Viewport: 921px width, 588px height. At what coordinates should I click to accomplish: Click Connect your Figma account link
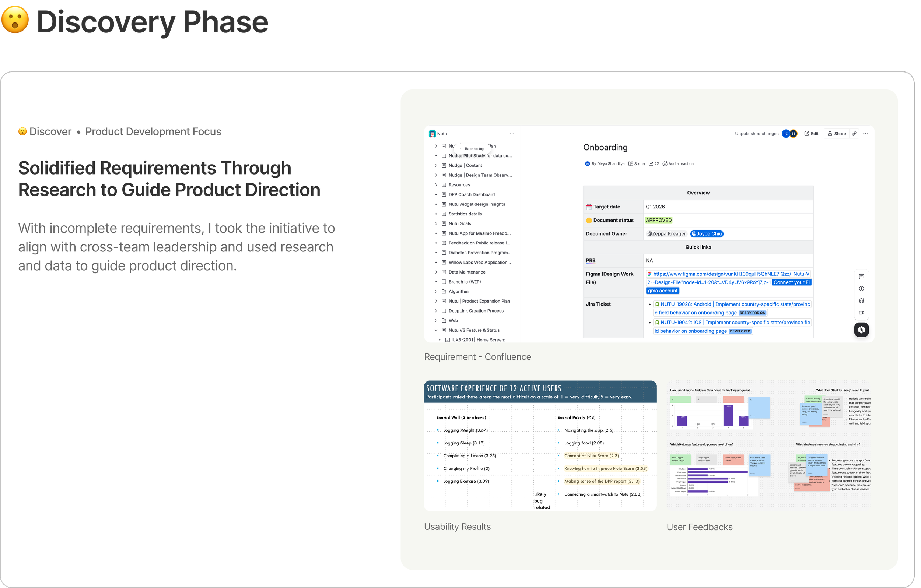coord(791,282)
